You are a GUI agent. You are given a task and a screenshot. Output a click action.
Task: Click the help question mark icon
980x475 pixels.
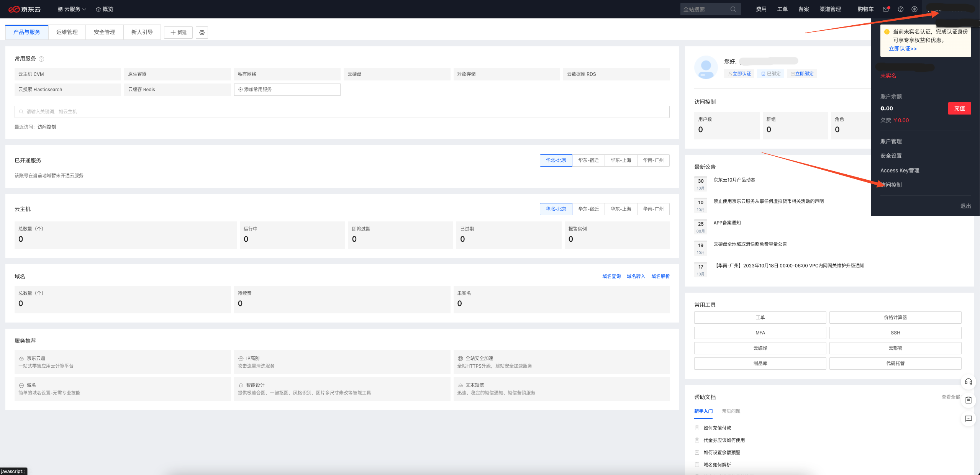click(901, 9)
